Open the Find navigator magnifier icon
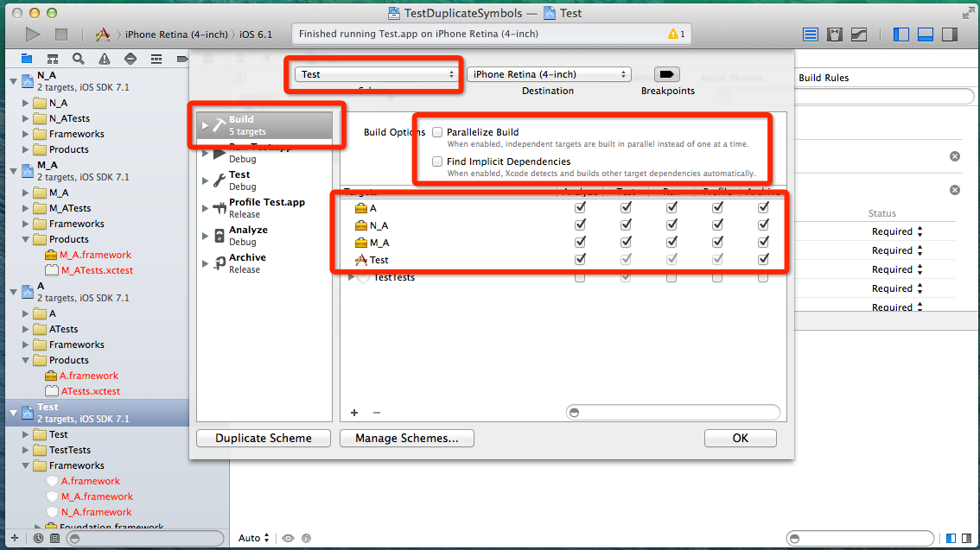The width and height of the screenshot is (980, 550). point(78,59)
